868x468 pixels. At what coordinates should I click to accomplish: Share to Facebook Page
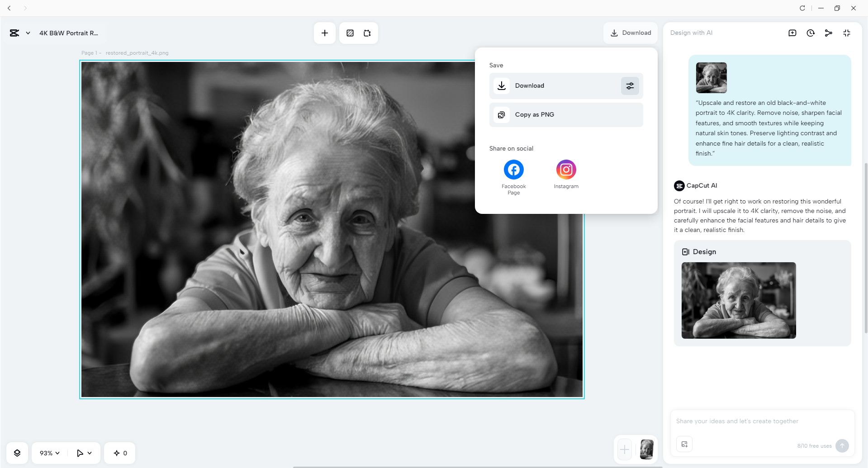[x=514, y=177]
